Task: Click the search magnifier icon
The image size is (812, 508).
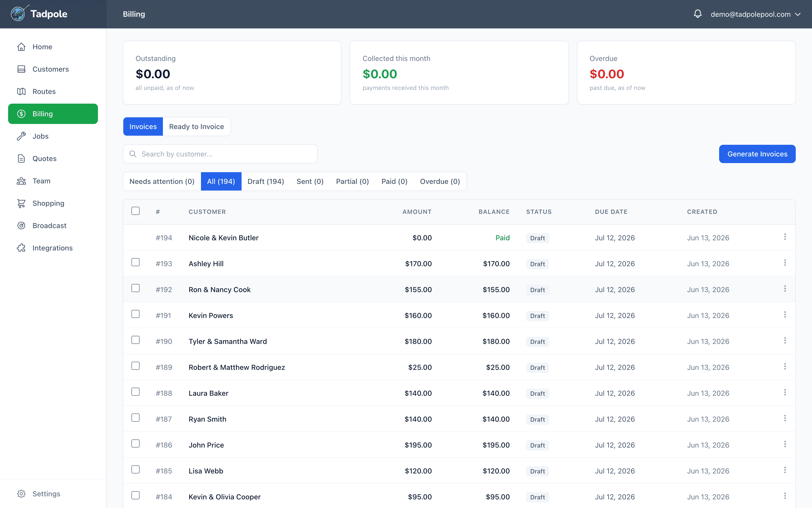Action: [x=133, y=154]
